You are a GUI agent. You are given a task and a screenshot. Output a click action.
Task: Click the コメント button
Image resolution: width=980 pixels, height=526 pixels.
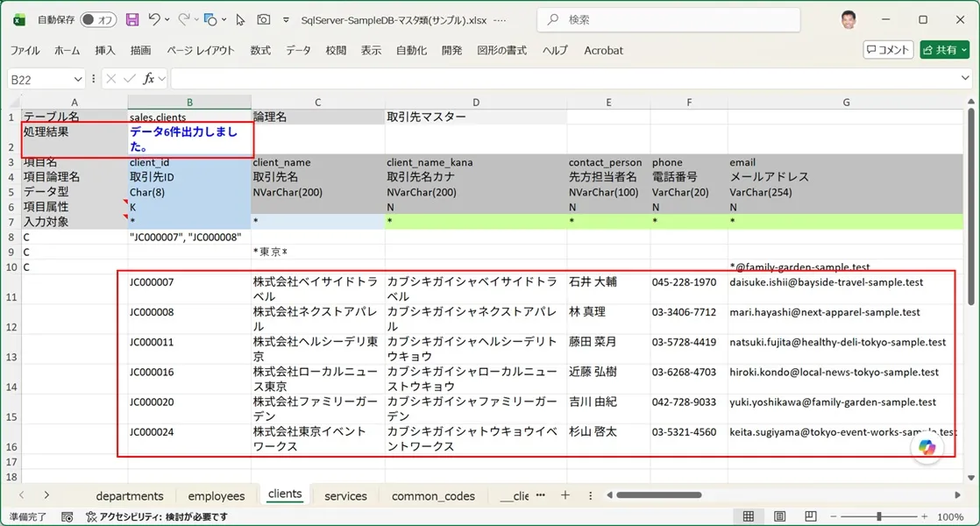tap(888, 50)
